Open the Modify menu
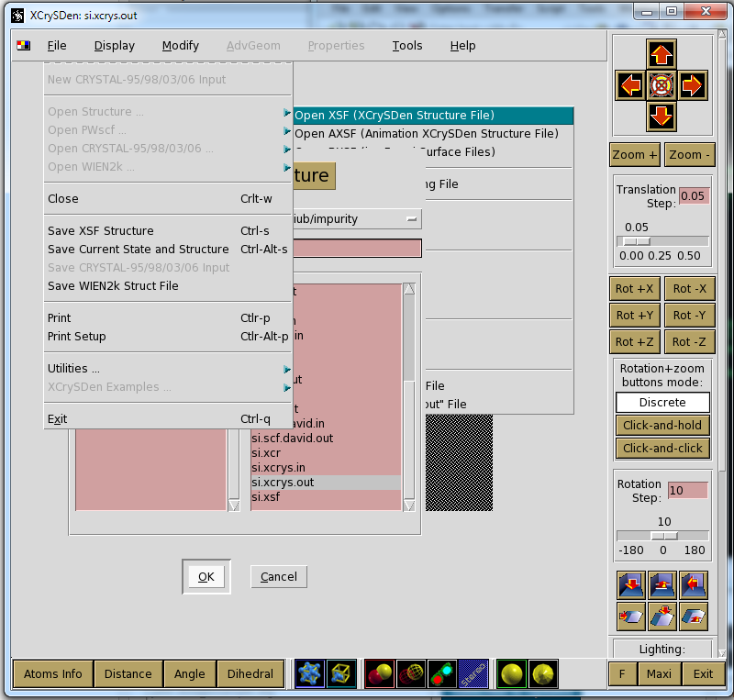The width and height of the screenshot is (734, 700). coord(180,46)
